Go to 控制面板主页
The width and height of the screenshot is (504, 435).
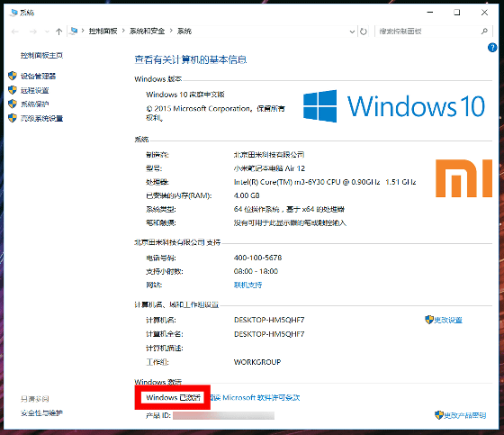41,55
